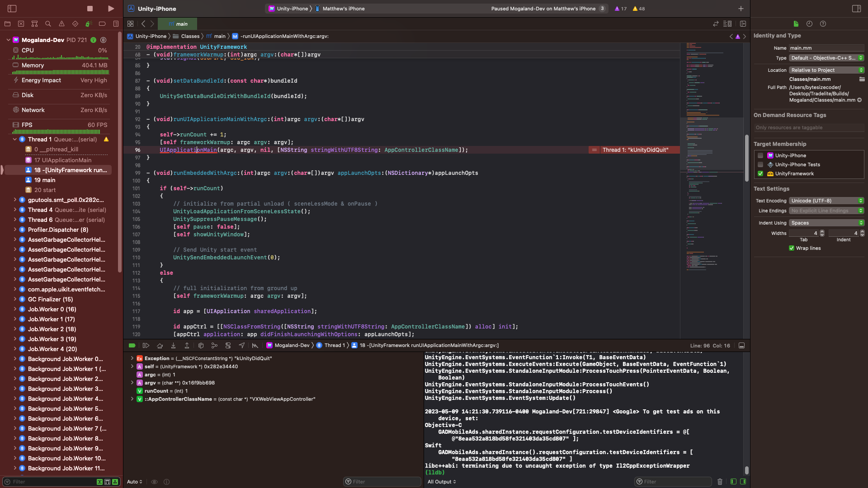Click the Simulate Location icon
Screen dimensions: 868x488
coord(242,345)
